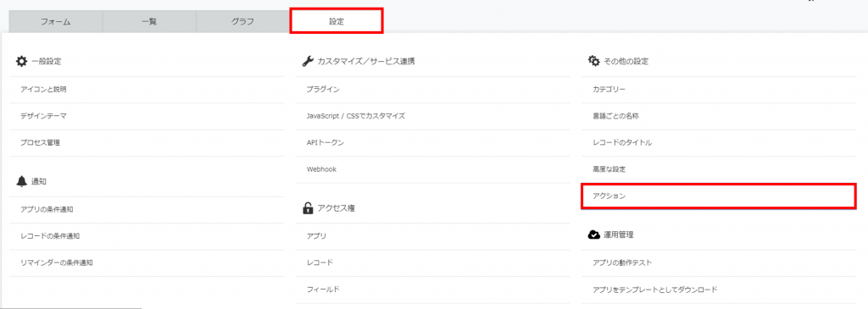Choose JavaScript / CSSでカスタマイズ
Image resolution: width=868 pixels, height=309 pixels.
coord(433,116)
